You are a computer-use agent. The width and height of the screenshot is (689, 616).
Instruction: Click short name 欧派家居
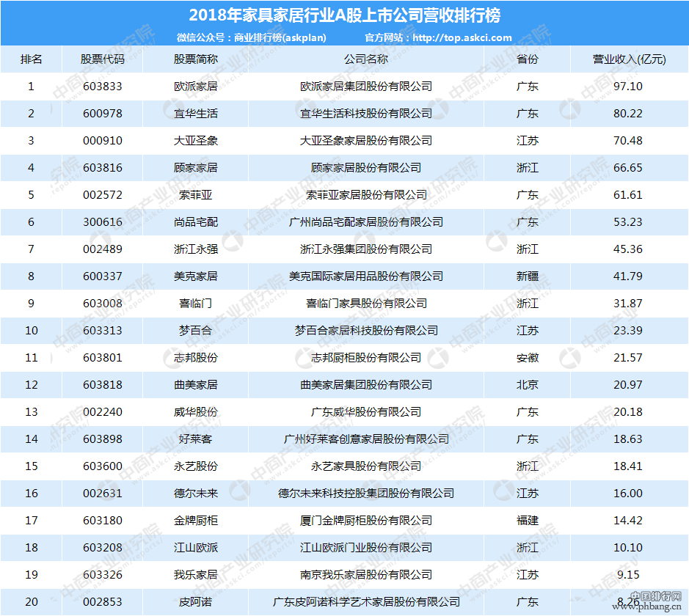pyautogui.click(x=195, y=87)
